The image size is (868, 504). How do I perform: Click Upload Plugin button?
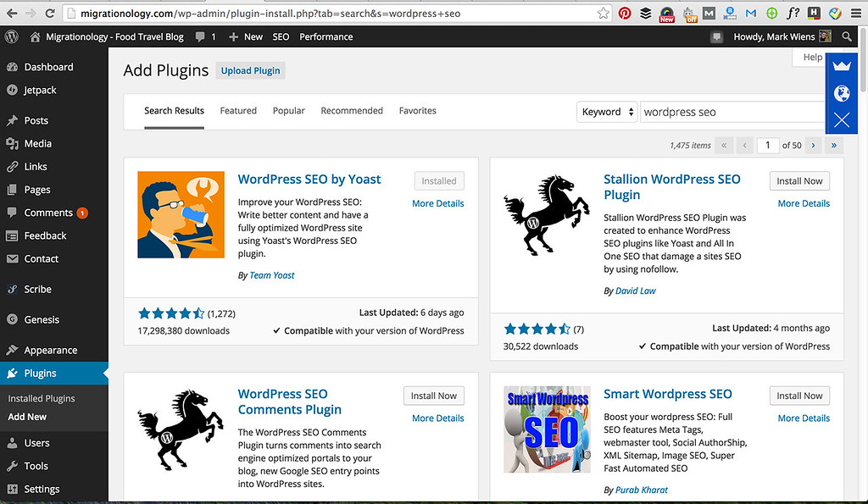pyautogui.click(x=250, y=71)
